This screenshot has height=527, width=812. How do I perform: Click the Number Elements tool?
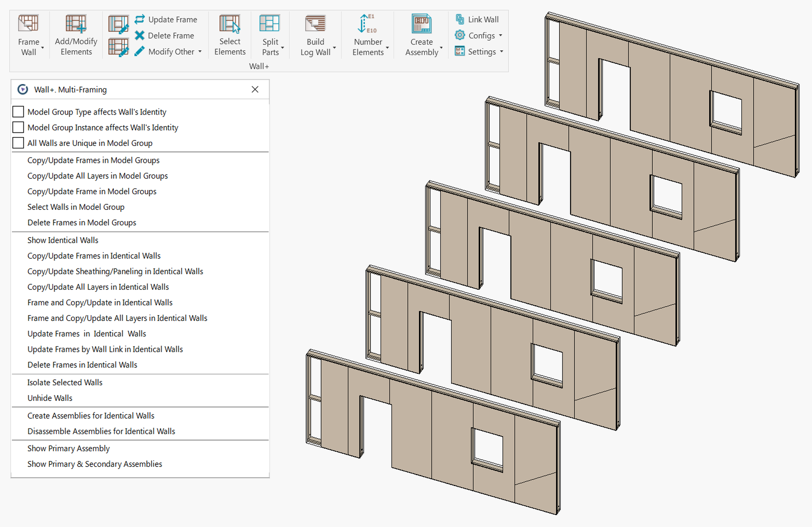coord(368,34)
